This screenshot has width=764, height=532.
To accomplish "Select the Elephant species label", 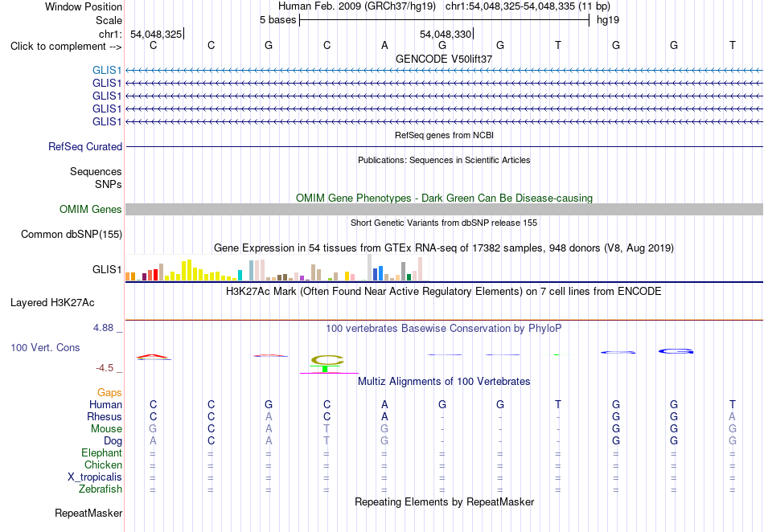I will tap(101, 452).
